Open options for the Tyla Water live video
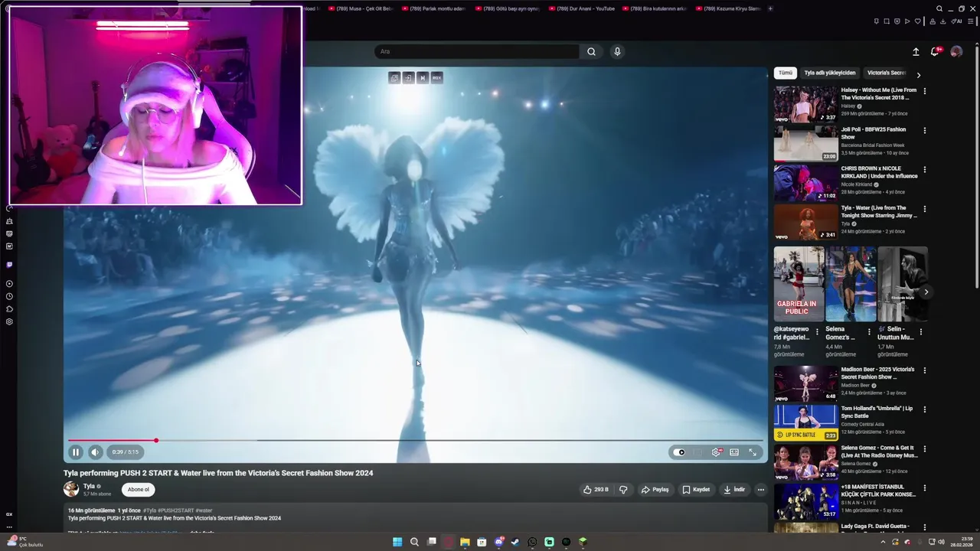This screenshot has height=551, width=980. 925,208
